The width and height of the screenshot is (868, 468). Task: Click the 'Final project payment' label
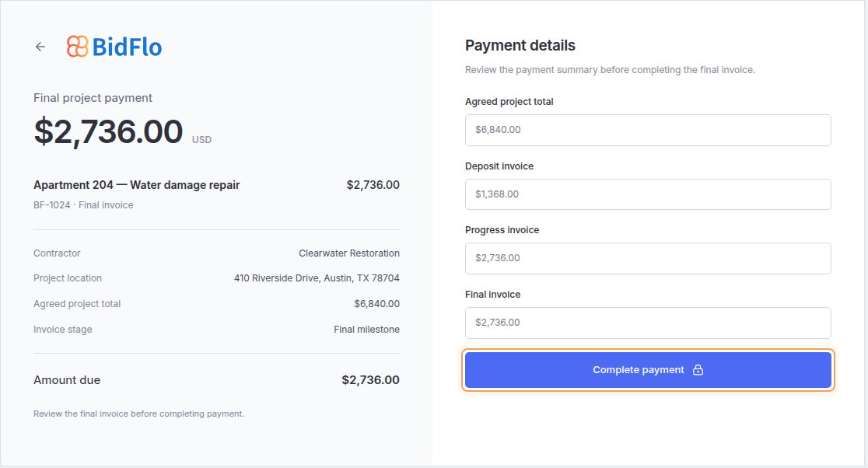pos(93,98)
